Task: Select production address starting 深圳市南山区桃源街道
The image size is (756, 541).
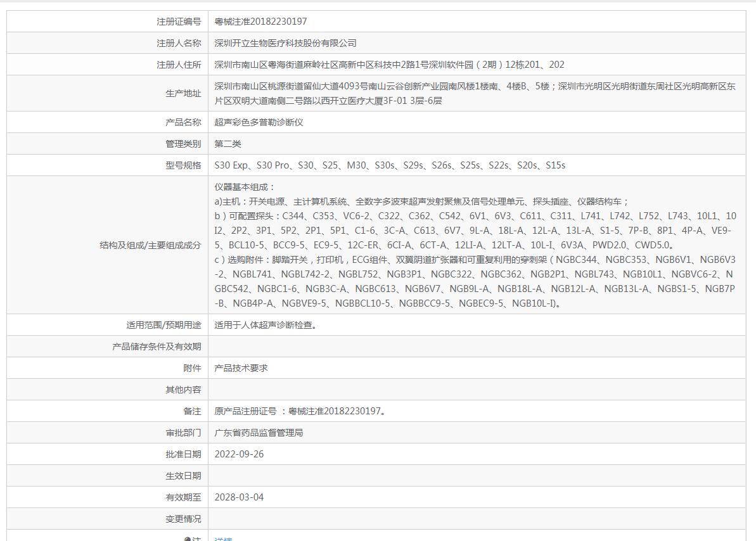Action: coord(475,94)
